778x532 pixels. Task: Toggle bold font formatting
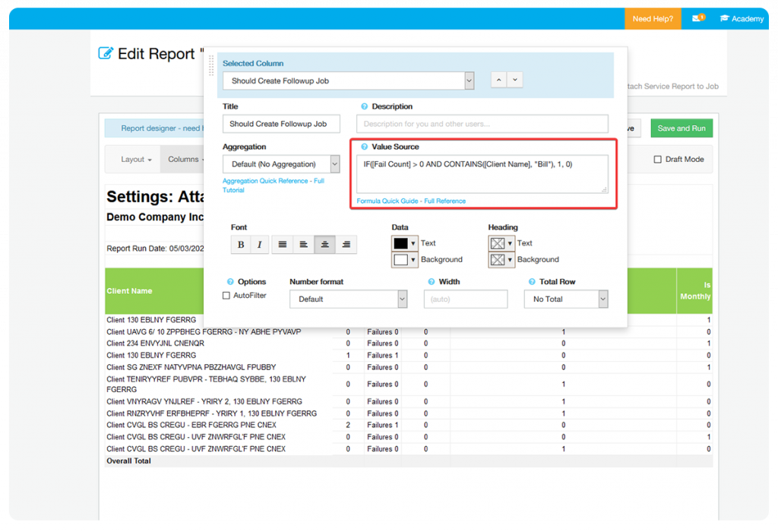point(241,245)
